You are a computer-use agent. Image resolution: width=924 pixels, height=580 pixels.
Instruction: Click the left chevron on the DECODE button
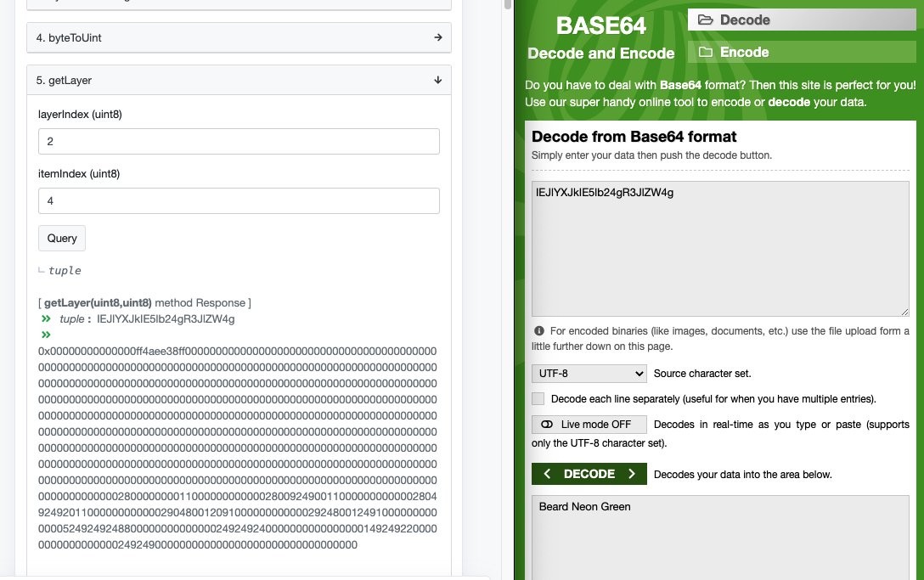[547, 474]
